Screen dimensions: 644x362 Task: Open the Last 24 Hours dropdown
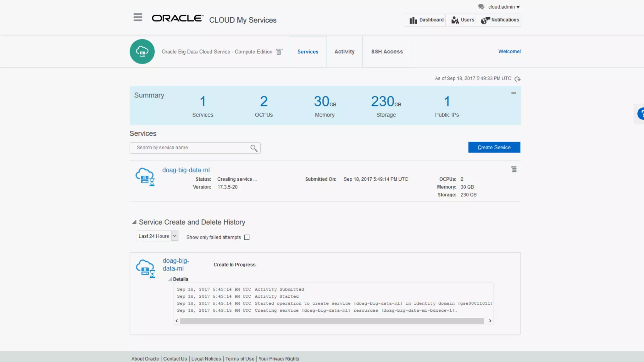coord(175,236)
